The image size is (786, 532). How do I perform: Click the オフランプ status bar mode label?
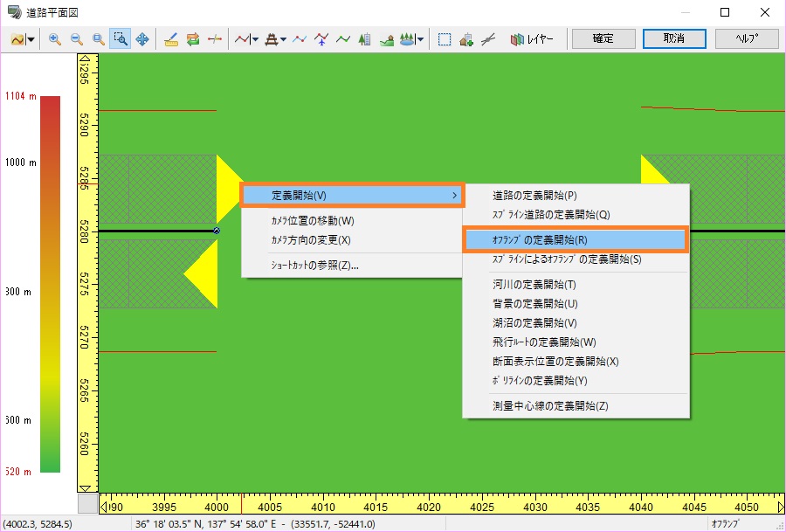pyautogui.click(x=726, y=524)
